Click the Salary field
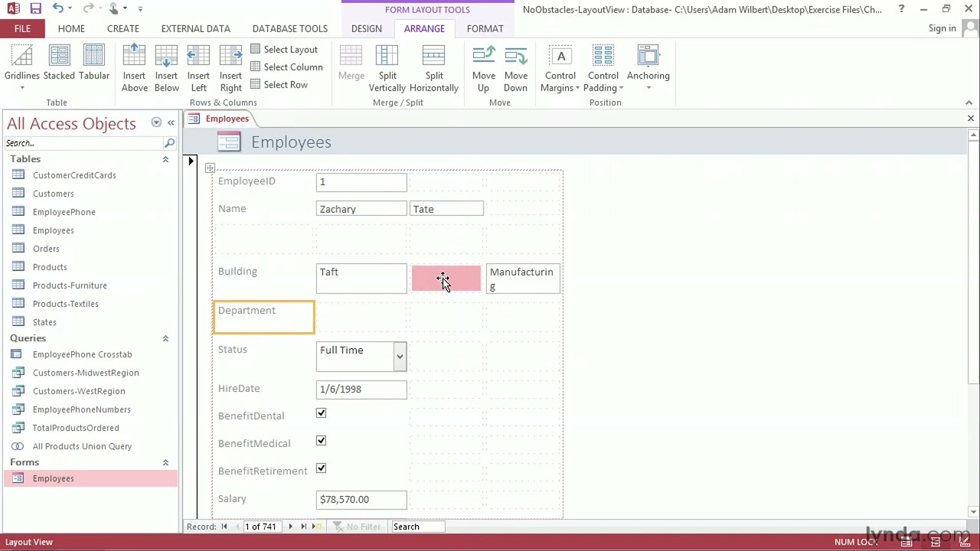This screenshot has height=551, width=980. [x=361, y=500]
